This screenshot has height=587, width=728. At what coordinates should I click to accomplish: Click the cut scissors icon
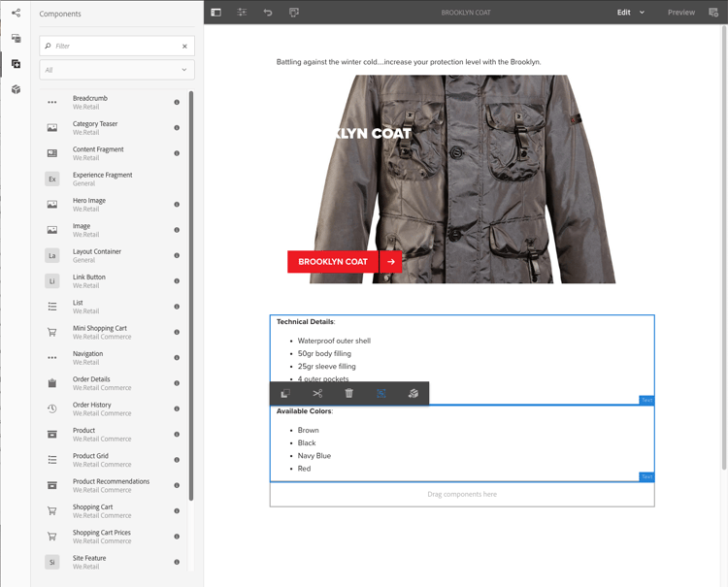coord(317,394)
